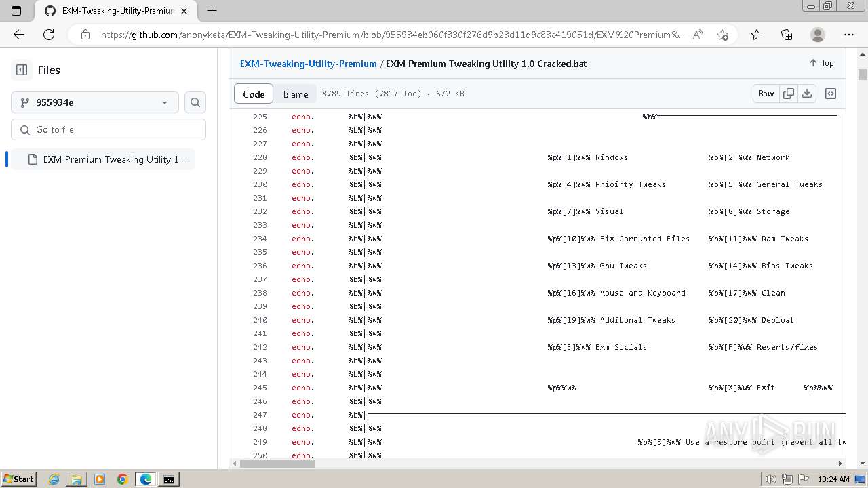Jump to Top of the file
This screenshot has width=868, height=488.
[821, 63]
